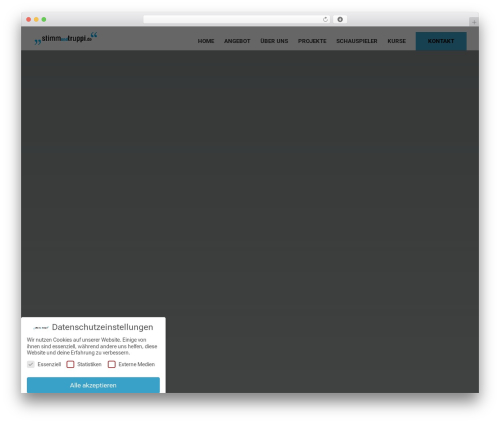Maximize the window with the green button
The height and width of the screenshot is (423, 500).
44,19
